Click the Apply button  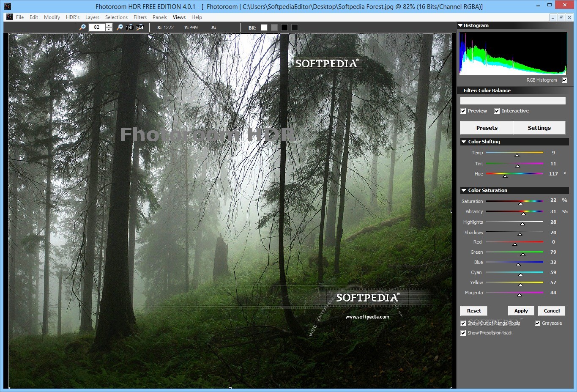point(521,311)
